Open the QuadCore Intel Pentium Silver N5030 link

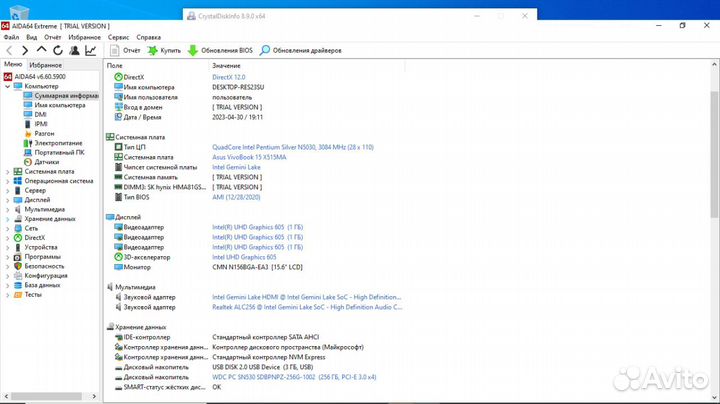292,147
